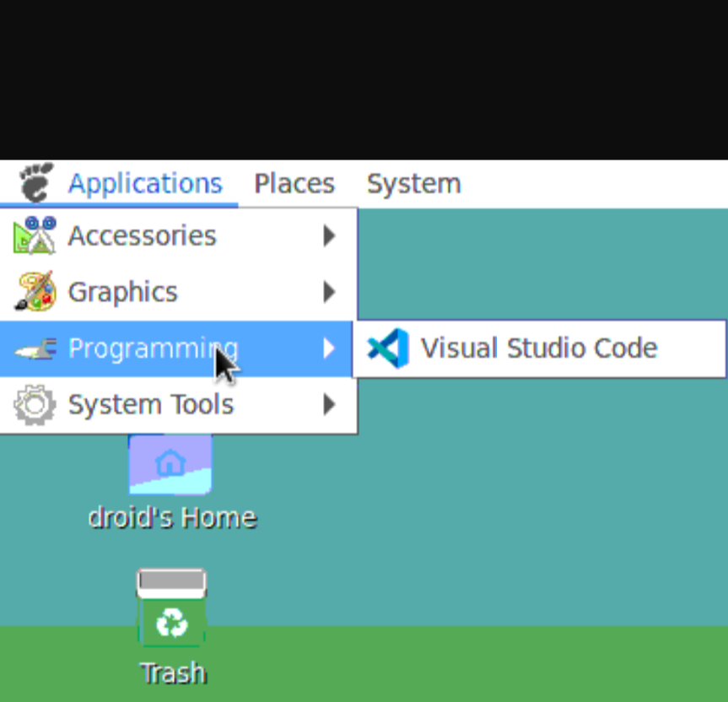This screenshot has width=728, height=702.
Task: Expand the Graphics submenu arrow
Action: (x=329, y=291)
